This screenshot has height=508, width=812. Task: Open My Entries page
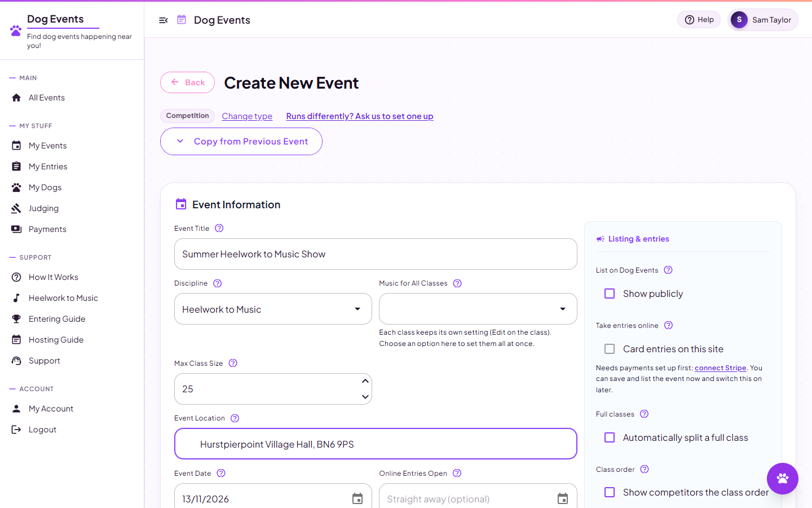(x=48, y=167)
